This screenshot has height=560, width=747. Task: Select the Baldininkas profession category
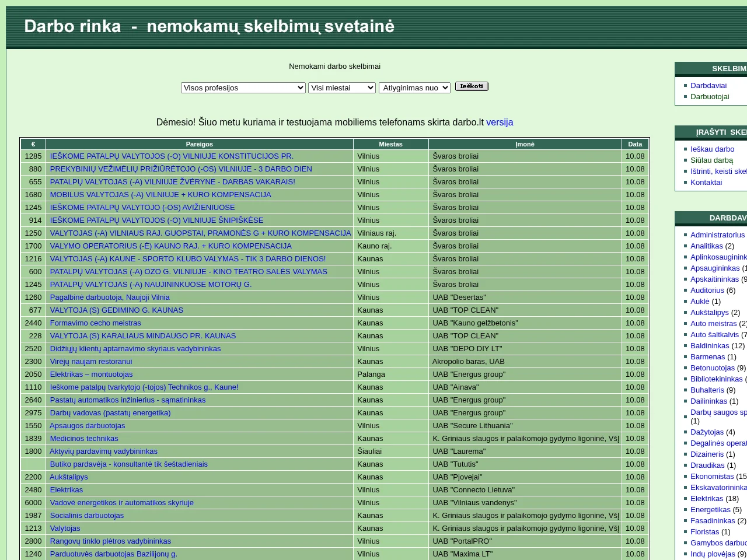[x=710, y=346]
